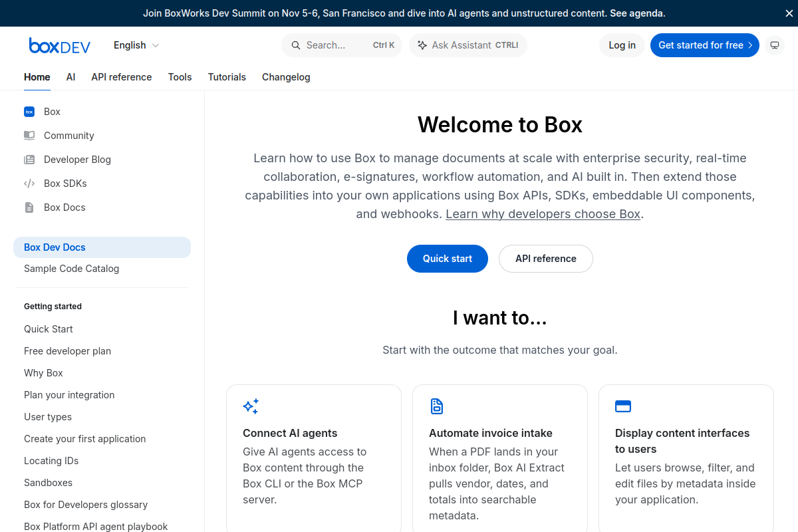Click Get started for free
Viewport: 798px width, 532px height.
[705, 45]
